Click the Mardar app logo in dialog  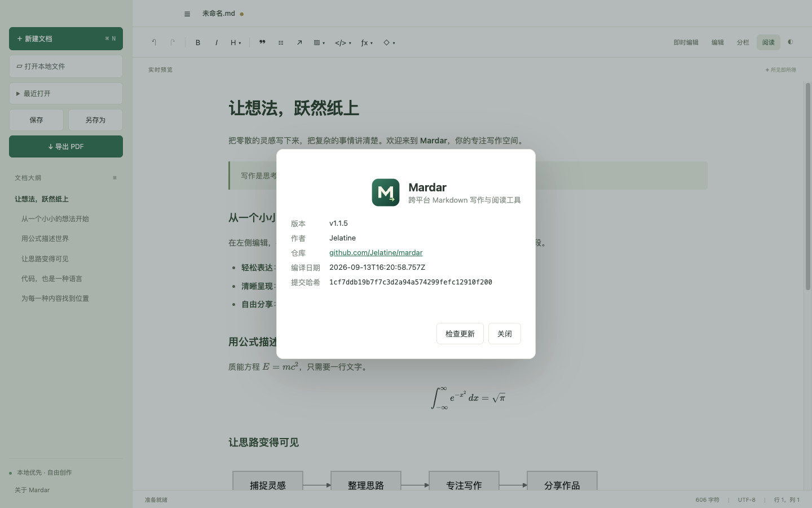386,192
